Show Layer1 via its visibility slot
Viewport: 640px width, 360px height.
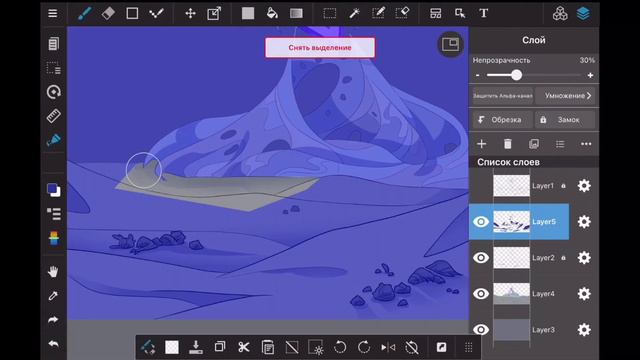(481, 186)
